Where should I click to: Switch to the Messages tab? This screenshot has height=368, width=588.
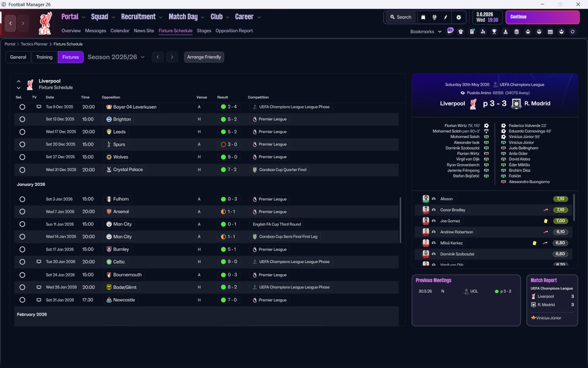tap(96, 31)
